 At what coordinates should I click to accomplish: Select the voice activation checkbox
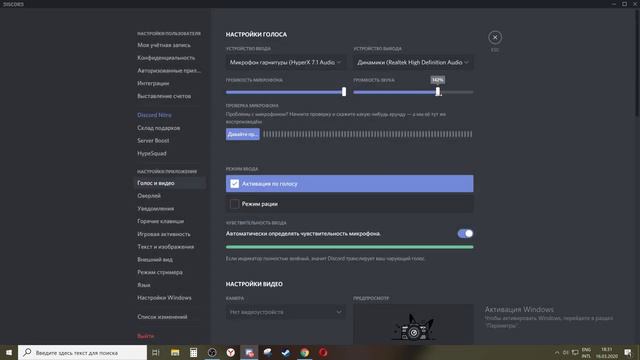234,184
